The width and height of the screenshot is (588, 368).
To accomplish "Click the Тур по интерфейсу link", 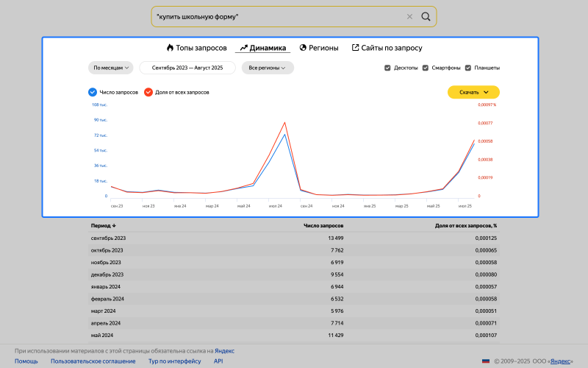I will tap(174, 361).
